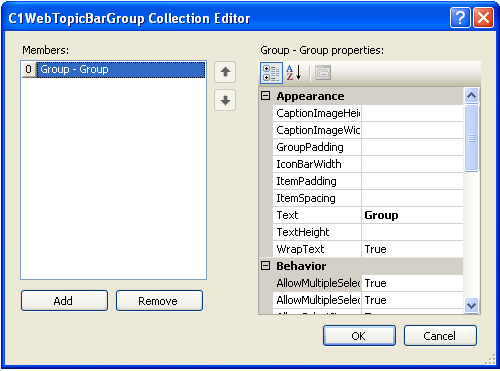Switch to Categorized property view
The image size is (500, 371).
(x=271, y=73)
